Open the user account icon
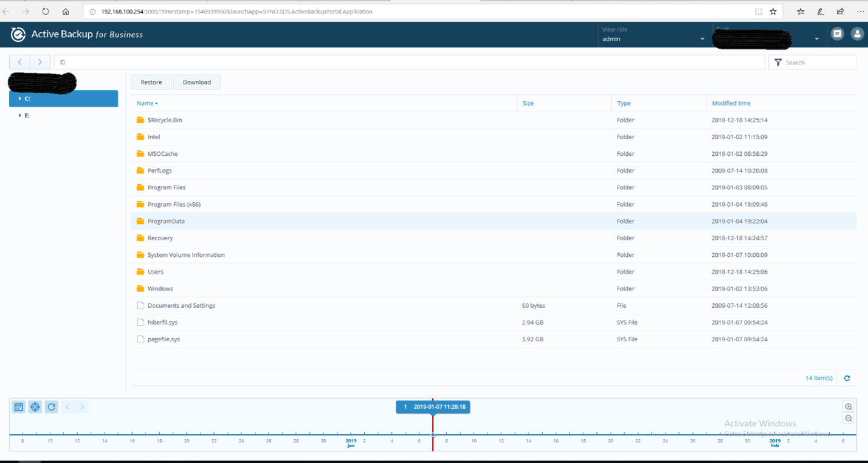This screenshot has height=463, width=868. 857,34
